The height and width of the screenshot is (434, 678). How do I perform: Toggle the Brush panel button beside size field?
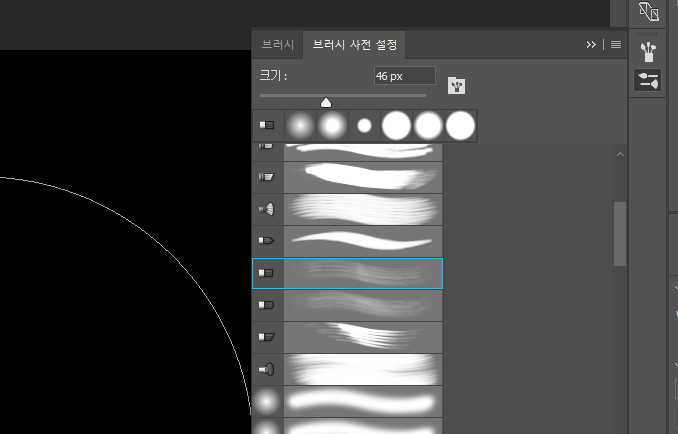(x=457, y=86)
